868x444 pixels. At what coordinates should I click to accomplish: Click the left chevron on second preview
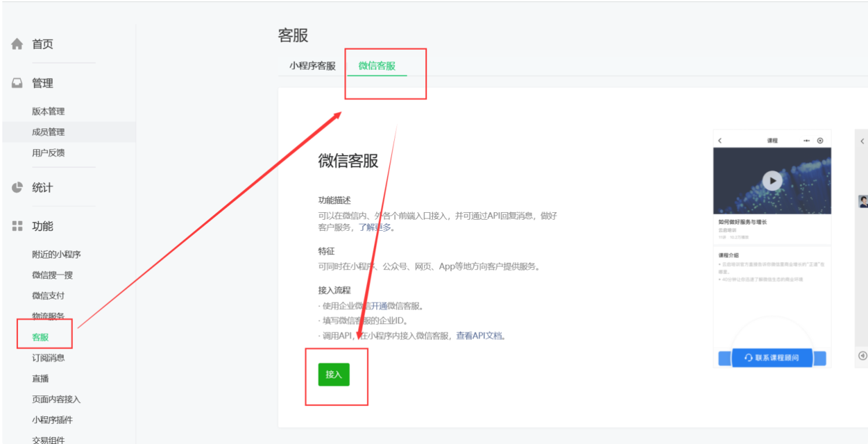862,141
